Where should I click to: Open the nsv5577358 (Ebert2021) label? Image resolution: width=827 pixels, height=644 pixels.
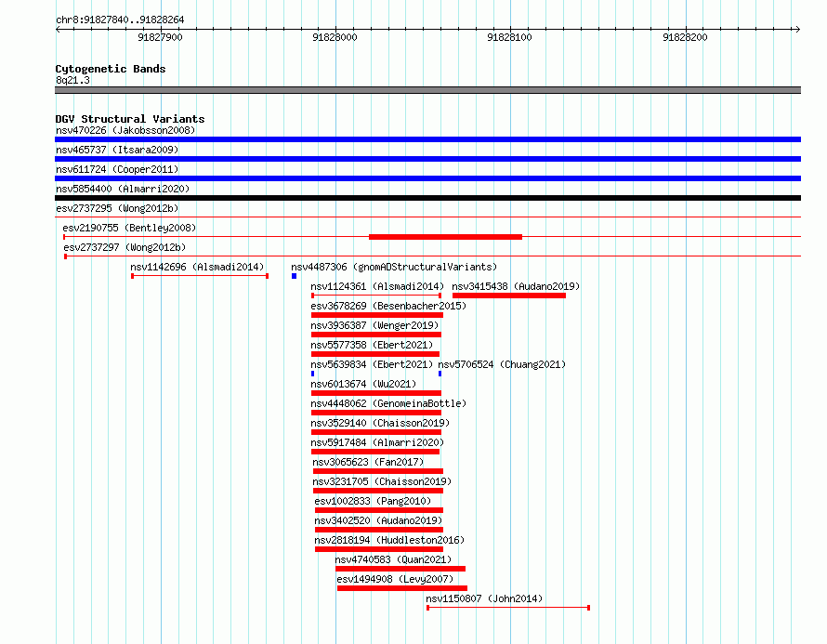pyautogui.click(x=372, y=345)
